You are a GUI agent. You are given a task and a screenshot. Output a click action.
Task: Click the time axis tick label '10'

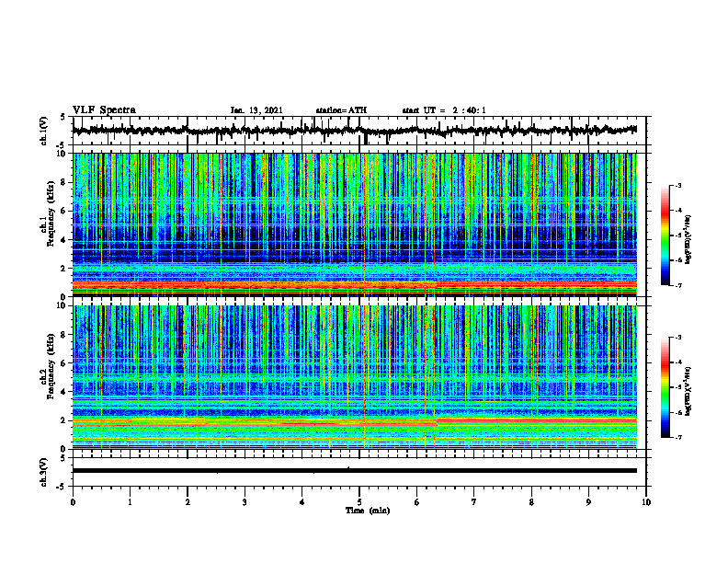point(646,502)
